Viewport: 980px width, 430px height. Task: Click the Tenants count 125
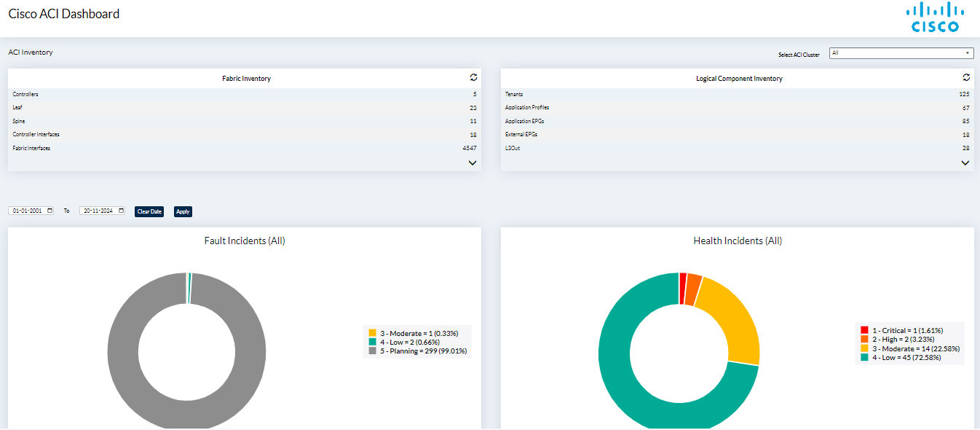(965, 95)
